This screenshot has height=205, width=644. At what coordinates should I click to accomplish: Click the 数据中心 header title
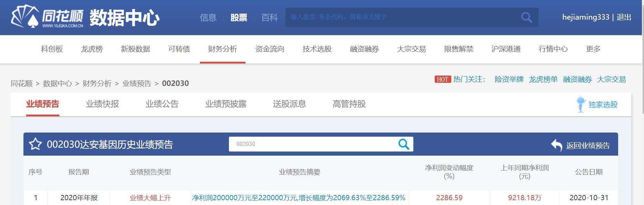(x=124, y=18)
